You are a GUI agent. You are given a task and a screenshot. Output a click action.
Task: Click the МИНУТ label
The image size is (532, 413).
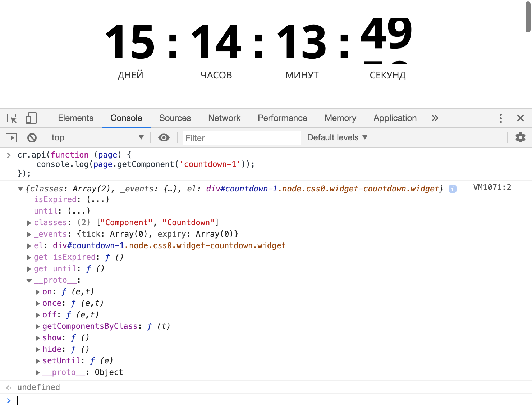[x=302, y=75]
